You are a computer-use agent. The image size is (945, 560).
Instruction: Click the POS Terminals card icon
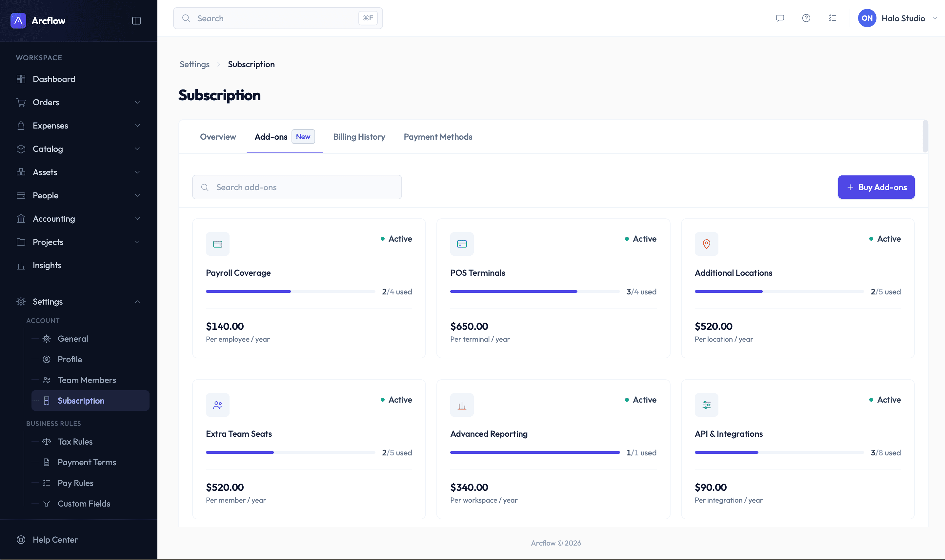462,244
